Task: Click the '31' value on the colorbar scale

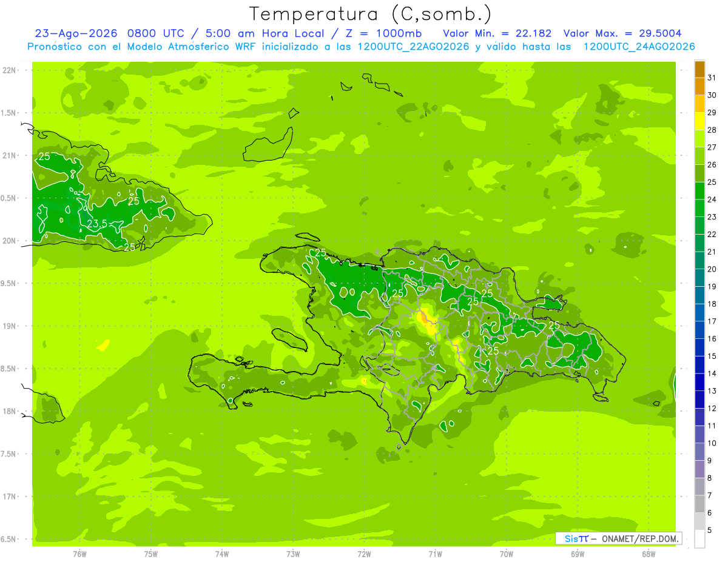Action: click(x=712, y=78)
